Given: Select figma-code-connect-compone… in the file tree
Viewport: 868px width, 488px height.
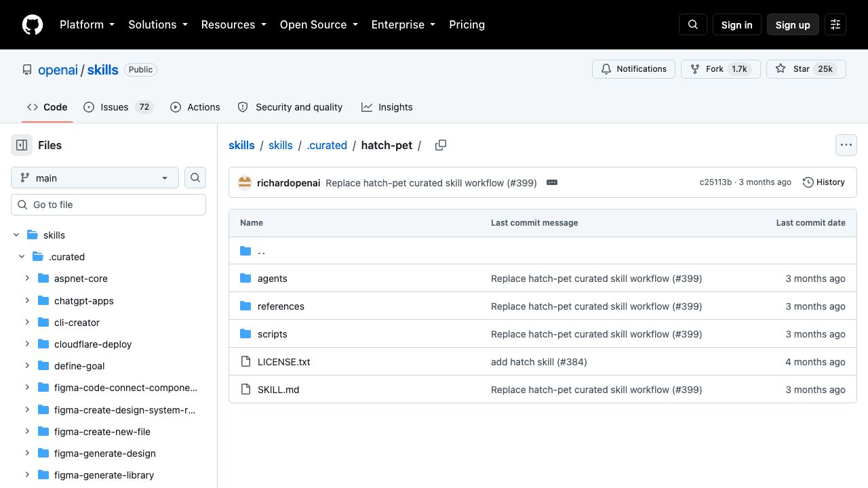Looking at the screenshot, I should click(x=126, y=388).
